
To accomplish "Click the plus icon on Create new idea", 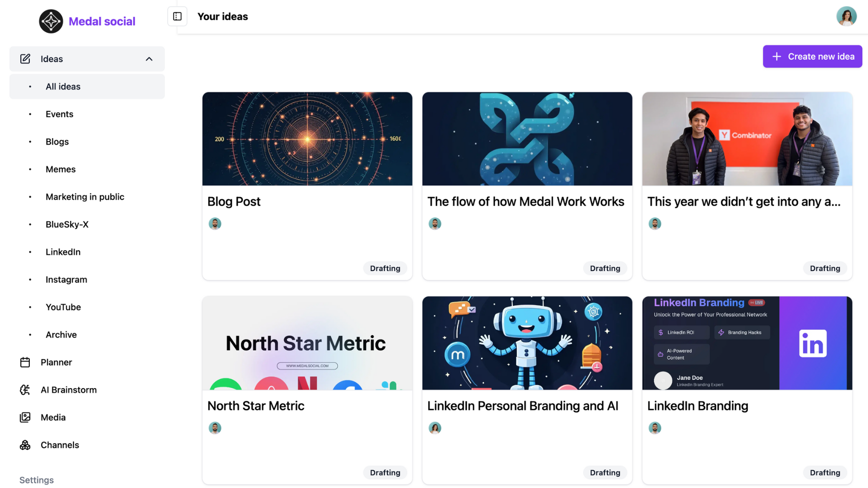I will pyautogui.click(x=777, y=56).
